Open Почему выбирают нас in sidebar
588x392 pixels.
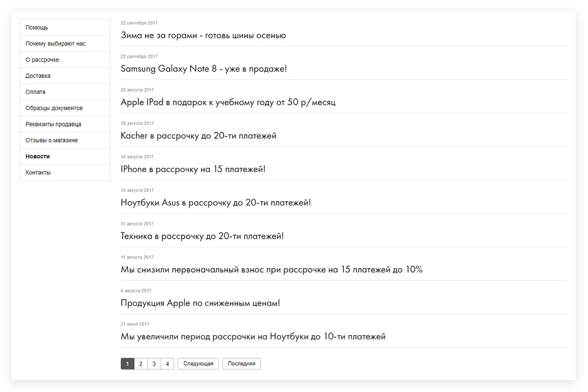[65, 44]
